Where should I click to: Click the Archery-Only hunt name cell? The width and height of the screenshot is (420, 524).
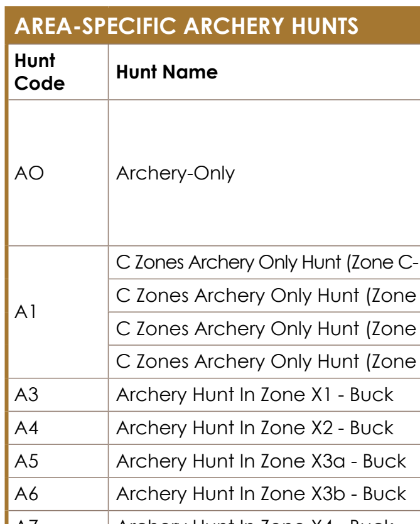[x=264, y=173]
